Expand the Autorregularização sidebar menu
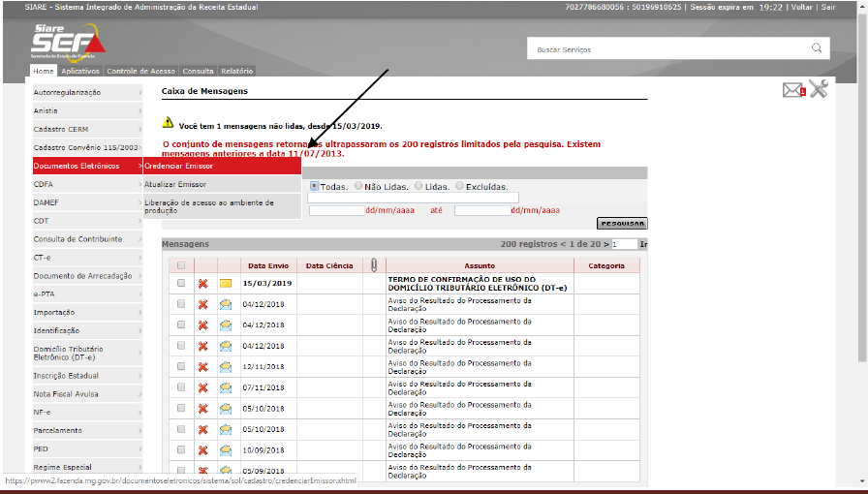 (85, 92)
